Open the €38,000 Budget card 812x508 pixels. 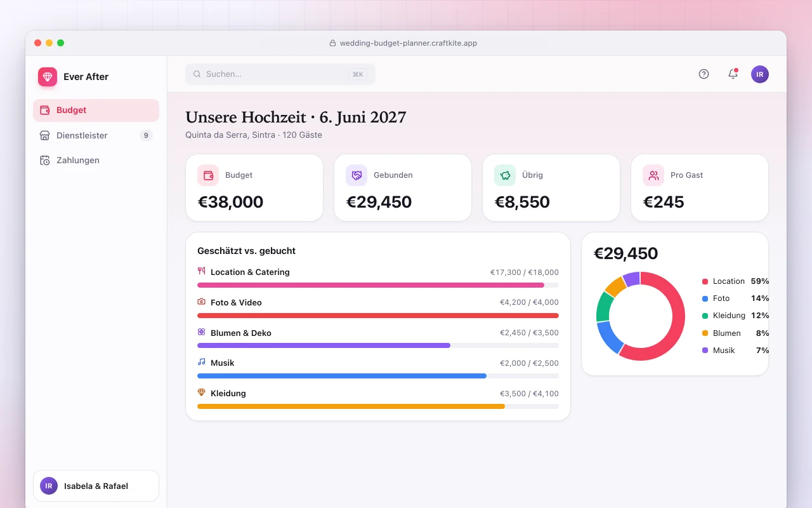tap(254, 188)
